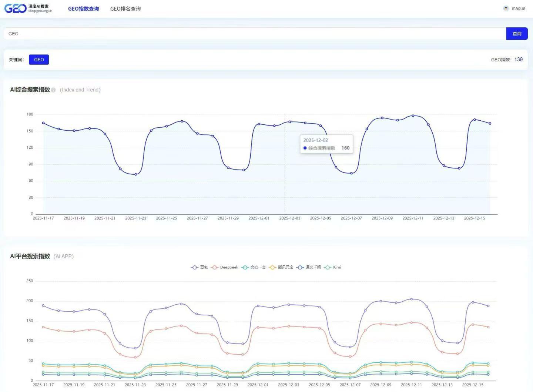Open the maque username menu
Screen dimensions: 533x392
pyautogui.click(x=518, y=9)
